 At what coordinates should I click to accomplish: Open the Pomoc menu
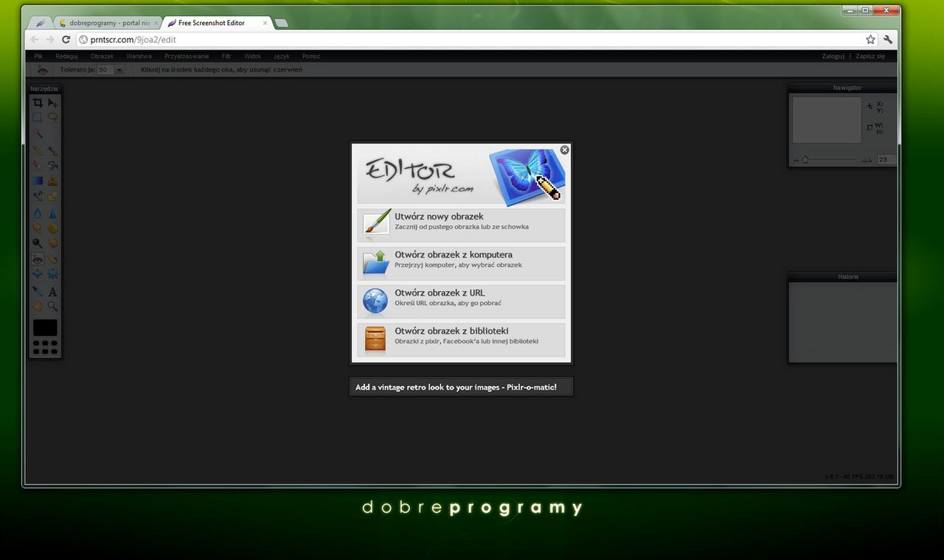(x=310, y=56)
